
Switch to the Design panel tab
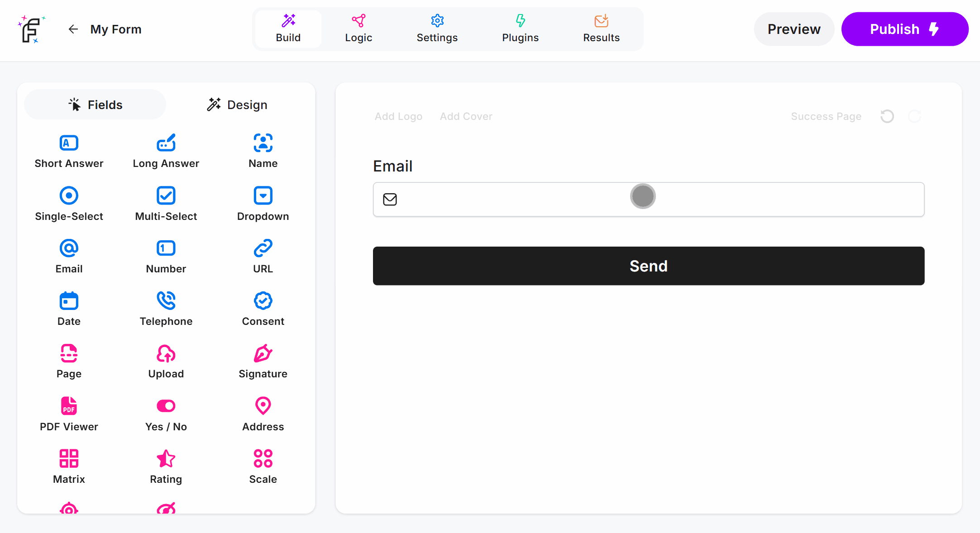point(237,105)
